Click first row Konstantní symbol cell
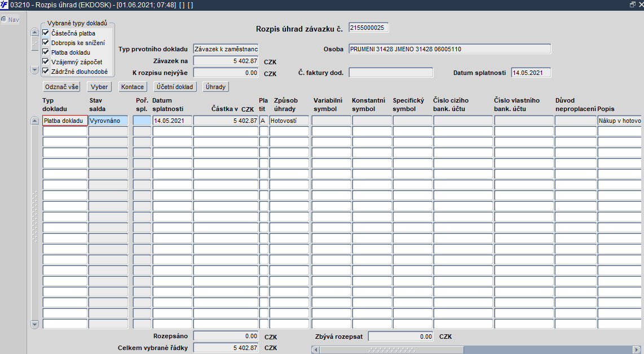This screenshot has height=354, width=644. click(372, 121)
